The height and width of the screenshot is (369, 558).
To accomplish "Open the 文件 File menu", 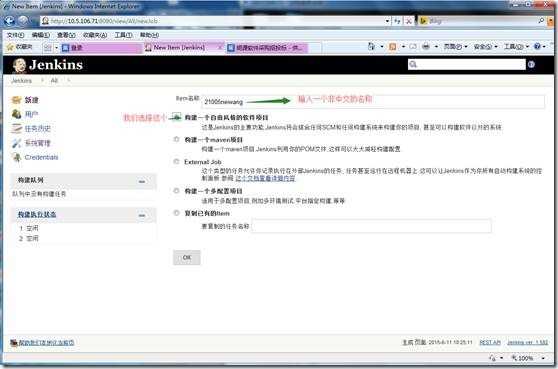I will [15, 35].
